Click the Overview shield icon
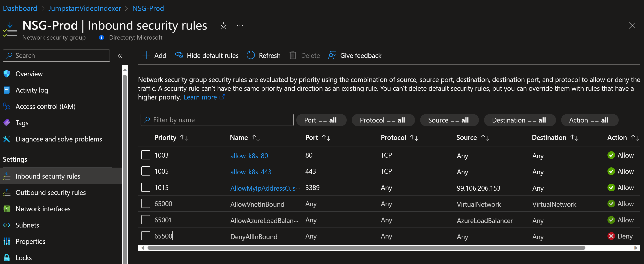 (x=7, y=74)
